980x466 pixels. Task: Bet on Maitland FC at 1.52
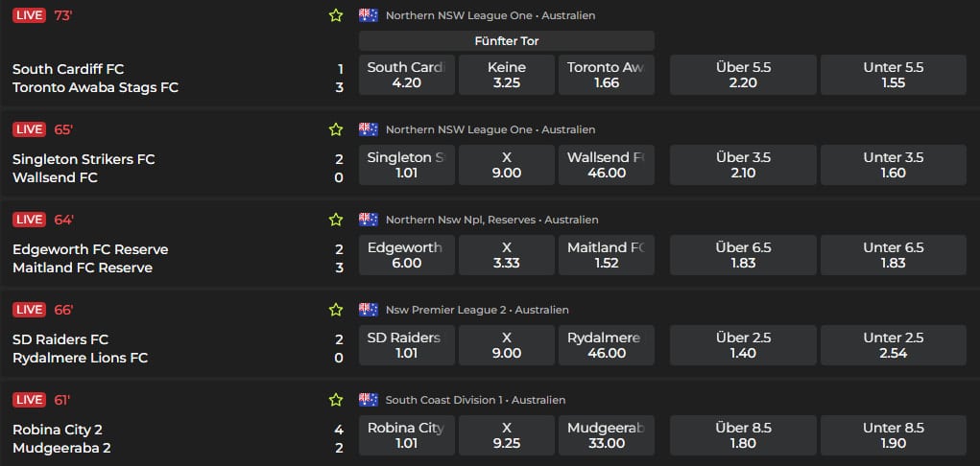tap(607, 255)
